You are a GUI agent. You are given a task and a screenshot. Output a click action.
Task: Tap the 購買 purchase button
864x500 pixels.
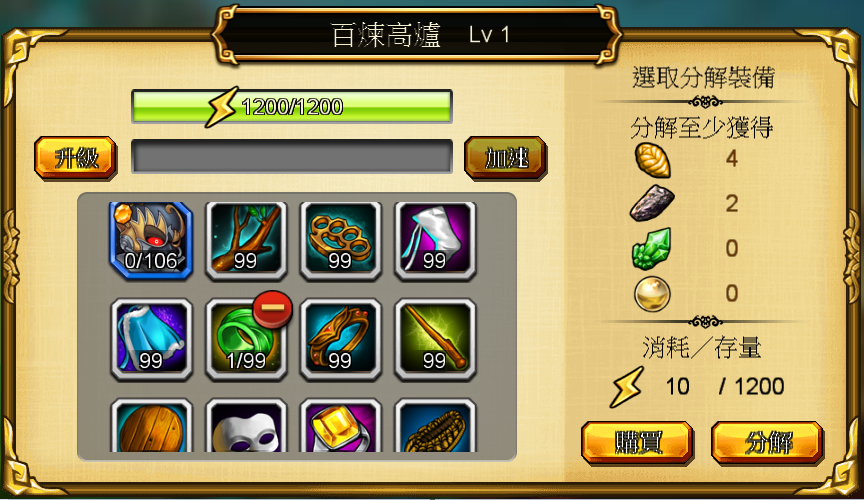point(638,442)
